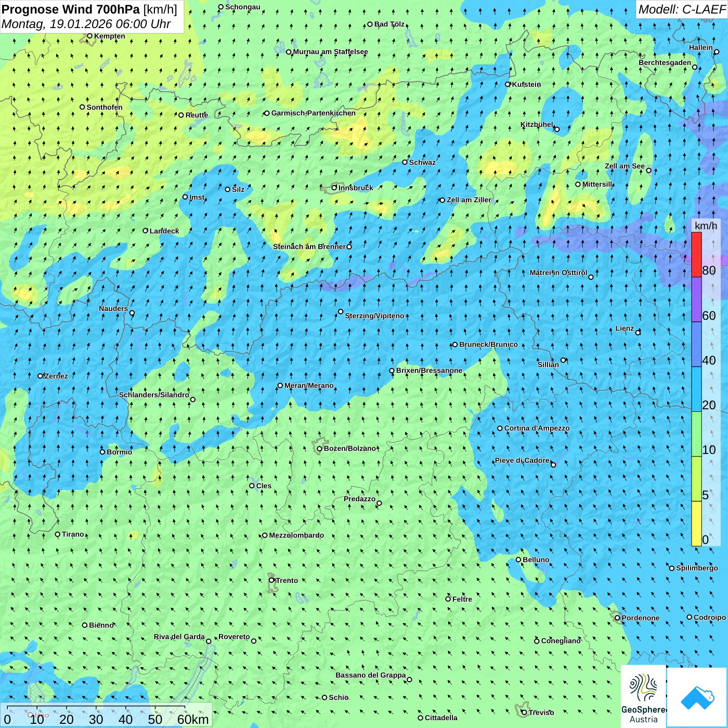Click the Modell: C-LAEF label
728x728 pixels.
point(681,9)
